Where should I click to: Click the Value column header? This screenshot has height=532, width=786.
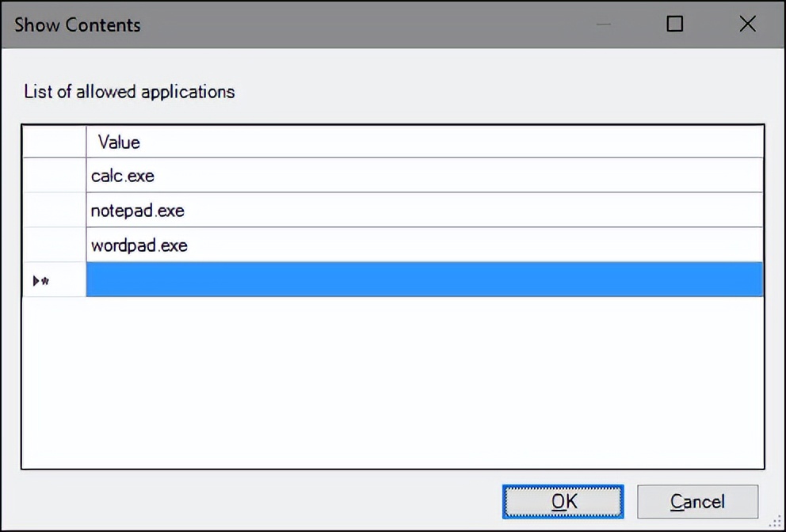[x=118, y=142]
